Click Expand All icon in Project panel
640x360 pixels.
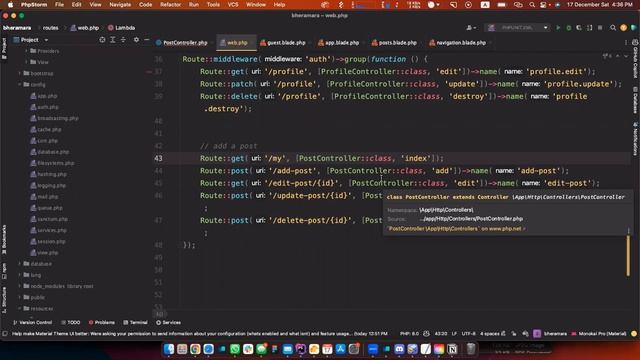pos(113,40)
